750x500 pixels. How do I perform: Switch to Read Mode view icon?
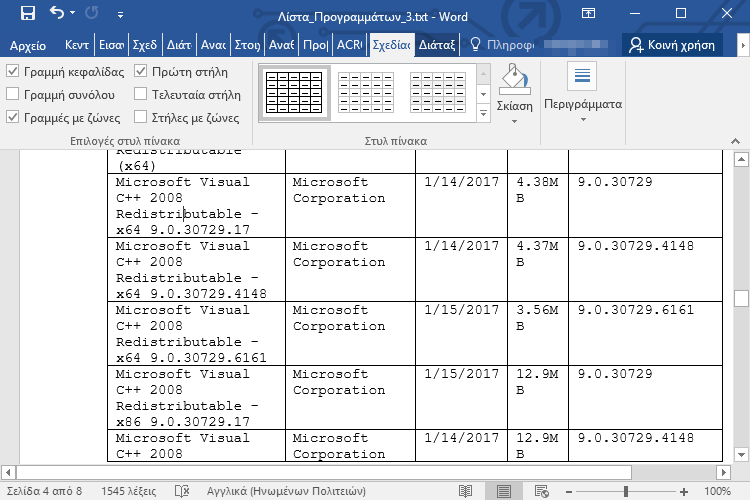point(465,491)
